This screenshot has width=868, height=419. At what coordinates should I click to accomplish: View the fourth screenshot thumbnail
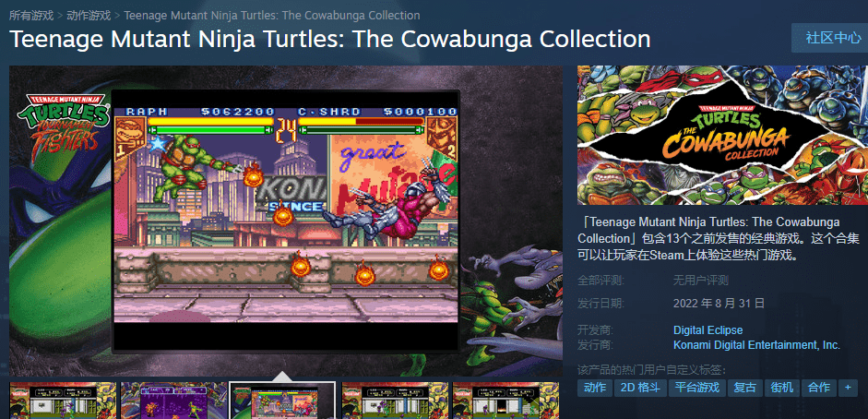pyautogui.click(x=395, y=401)
